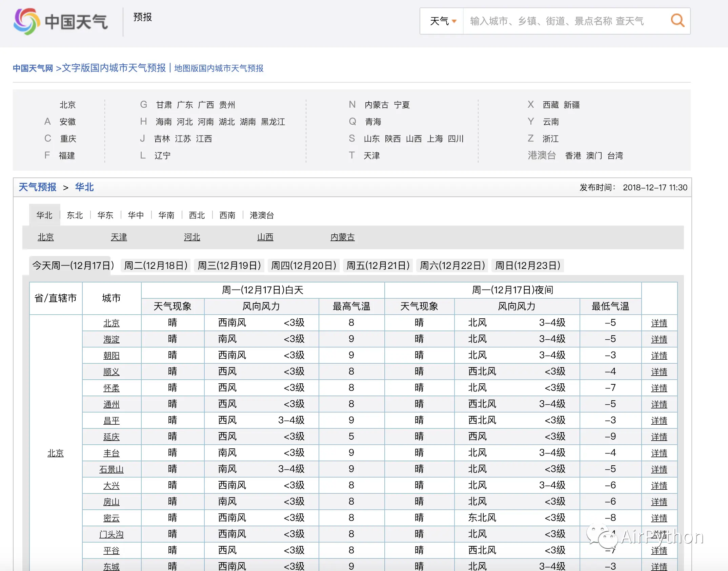Select 黑龙江 in the province list
The image size is (728, 571).
(x=273, y=122)
